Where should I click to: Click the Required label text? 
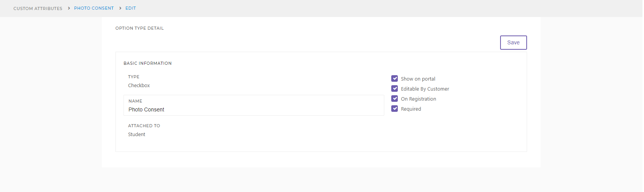click(x=411, y=109)
